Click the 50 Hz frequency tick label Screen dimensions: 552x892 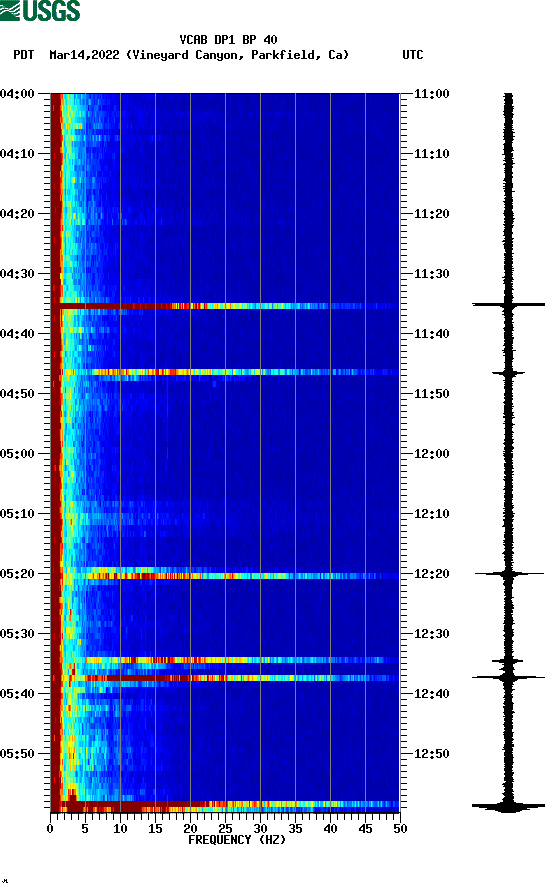click(x=401, y=829)
